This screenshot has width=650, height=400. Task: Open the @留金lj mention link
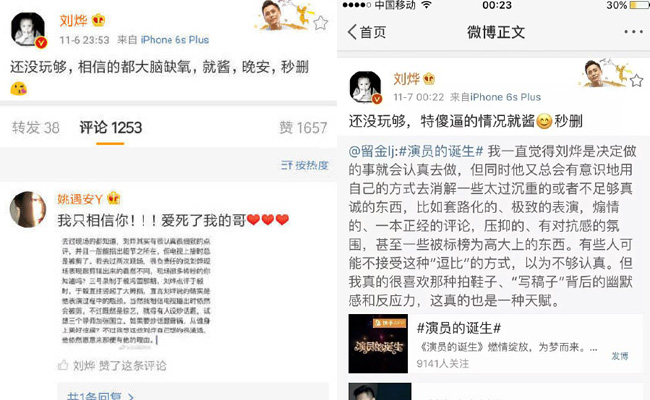point(372,151)
